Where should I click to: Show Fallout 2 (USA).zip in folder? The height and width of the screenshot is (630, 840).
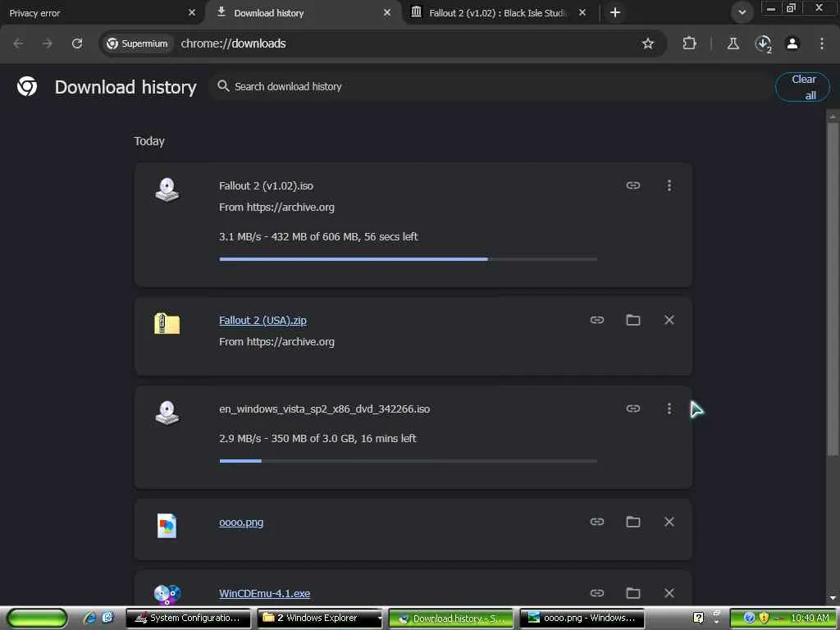click(632, 320)
